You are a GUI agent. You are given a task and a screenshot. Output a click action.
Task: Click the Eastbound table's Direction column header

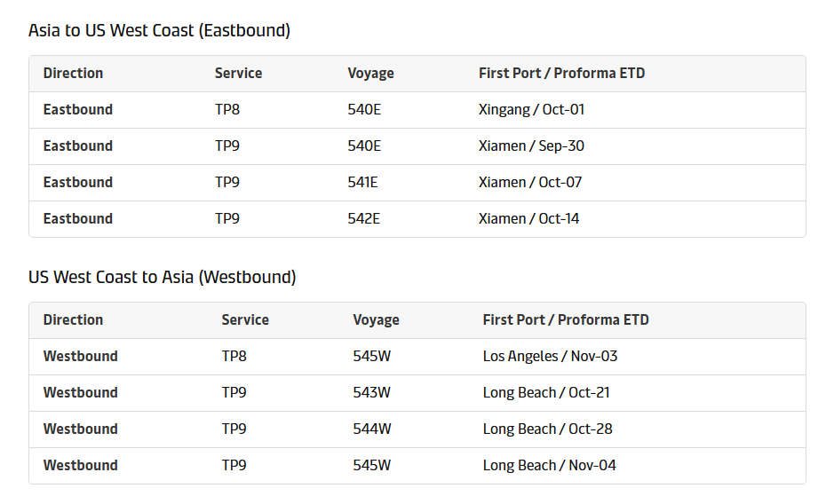pos(73,74)
